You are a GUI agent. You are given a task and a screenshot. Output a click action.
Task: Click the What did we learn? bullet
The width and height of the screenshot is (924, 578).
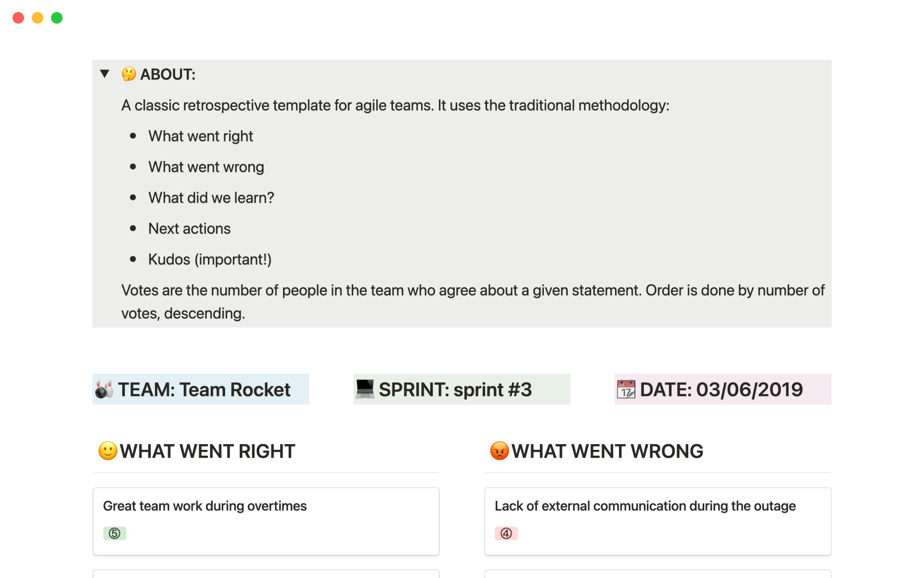211,198
